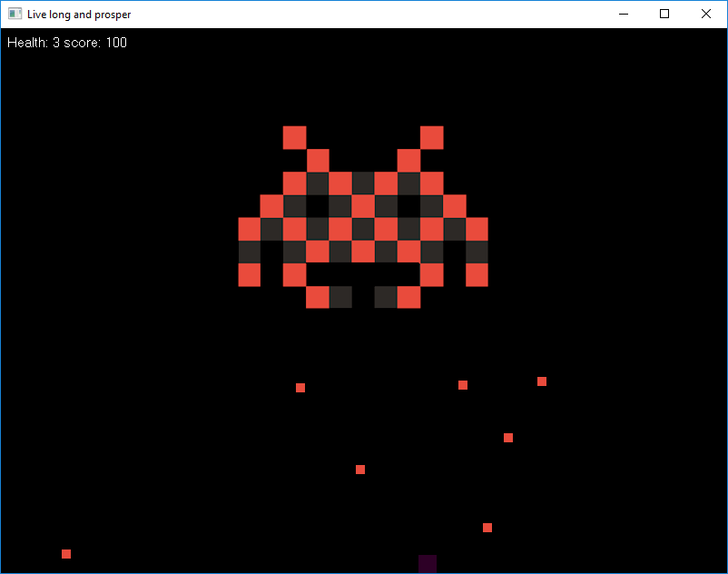
Task: Click the red projectile nearest the bottom-left corner
Action: click(x=66, y=554)
